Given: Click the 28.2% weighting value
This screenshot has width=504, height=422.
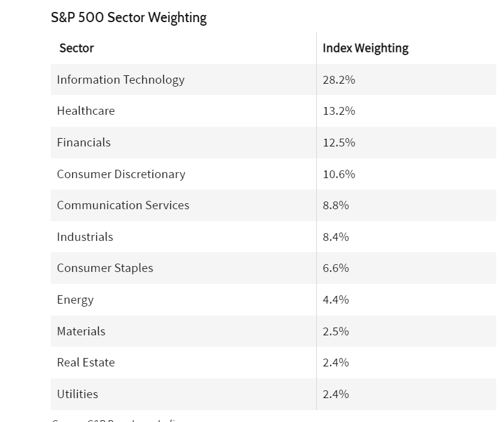Looking at the screenshot, I should 339,79.
